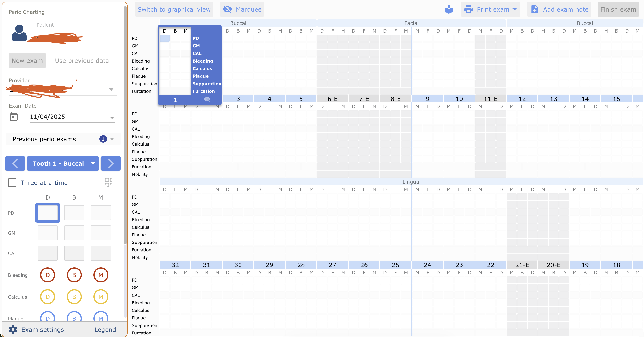Toggle Calculus on the buccal (B) site
Screen dimensions: 644x337
click(74, 297)
